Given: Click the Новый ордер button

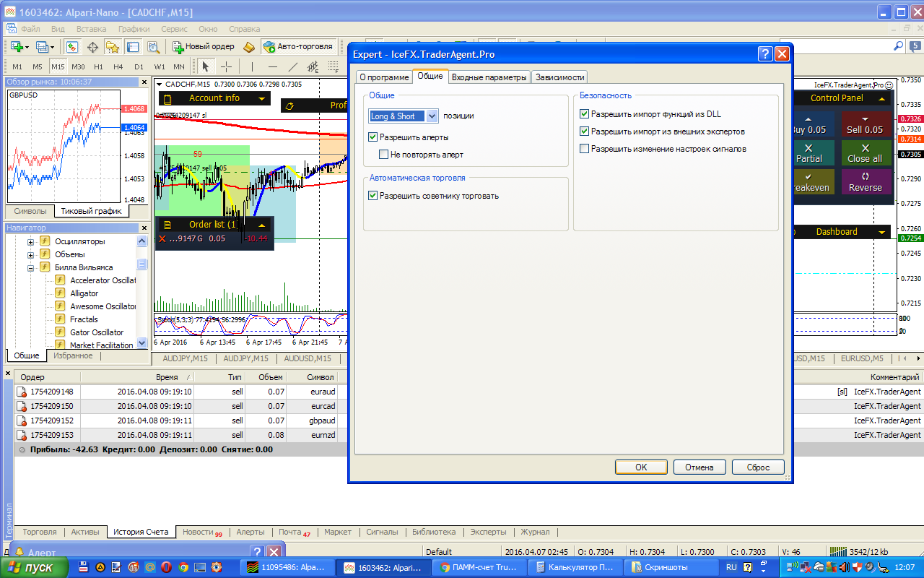Looking at the screenshot, I should 203,47.
